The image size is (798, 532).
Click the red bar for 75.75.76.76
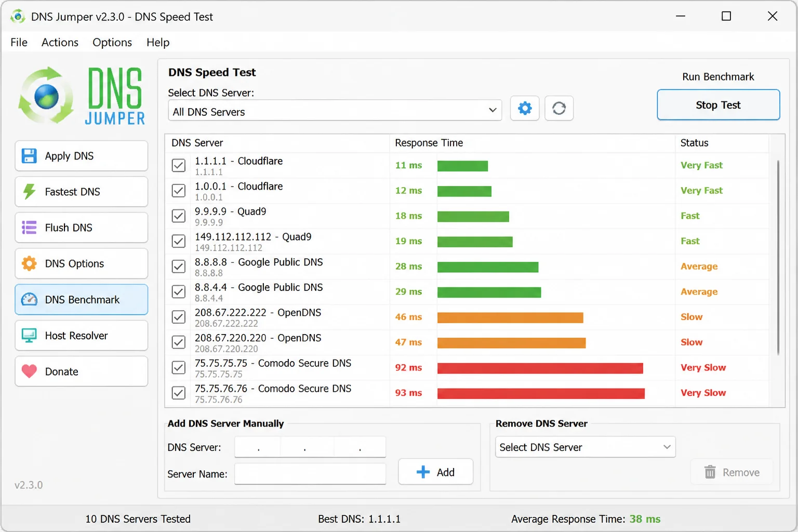pyautogui.click(x=541, y=393)
